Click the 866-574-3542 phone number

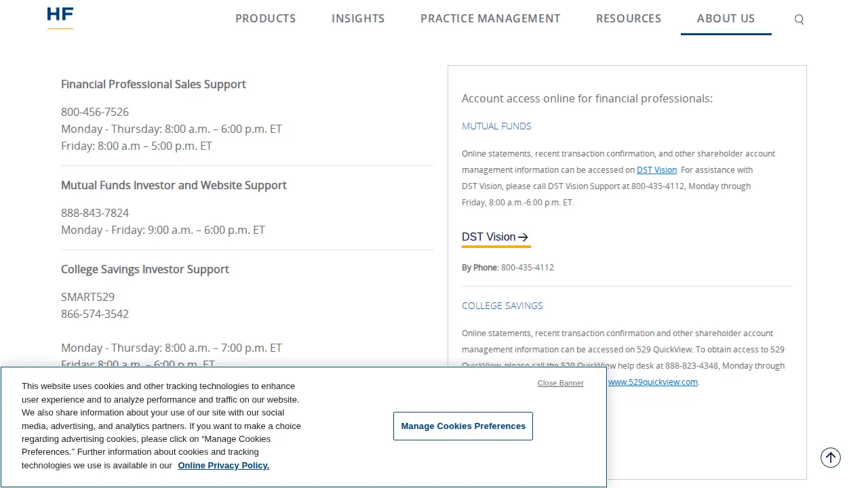tap(95, 314)
